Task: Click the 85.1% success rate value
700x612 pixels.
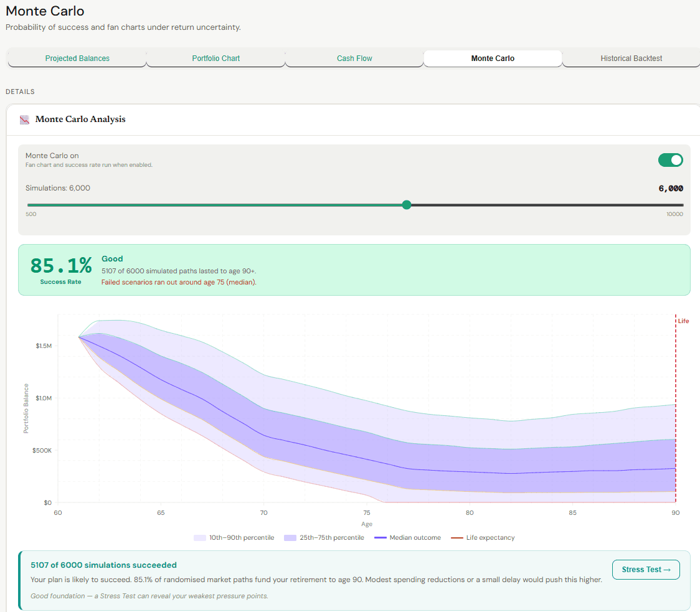Action: pos(61,266)
